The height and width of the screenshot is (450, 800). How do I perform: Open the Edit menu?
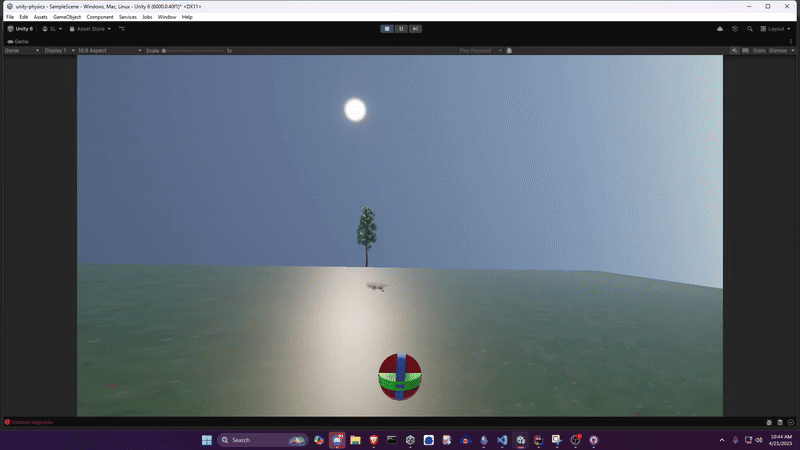coord(23,17)
